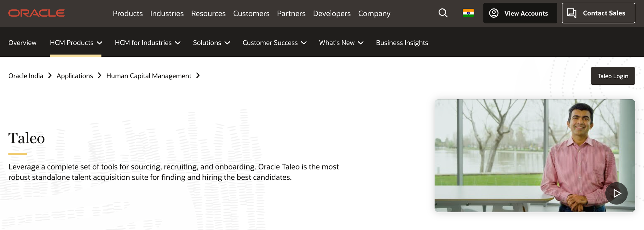Click the chevron after Human Capital Management

(197, 76)
